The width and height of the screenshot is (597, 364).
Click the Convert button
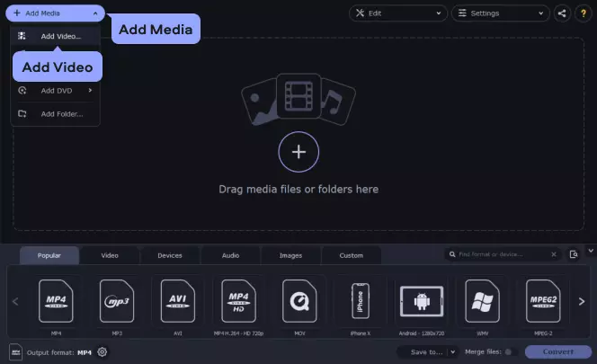point(558,351)
